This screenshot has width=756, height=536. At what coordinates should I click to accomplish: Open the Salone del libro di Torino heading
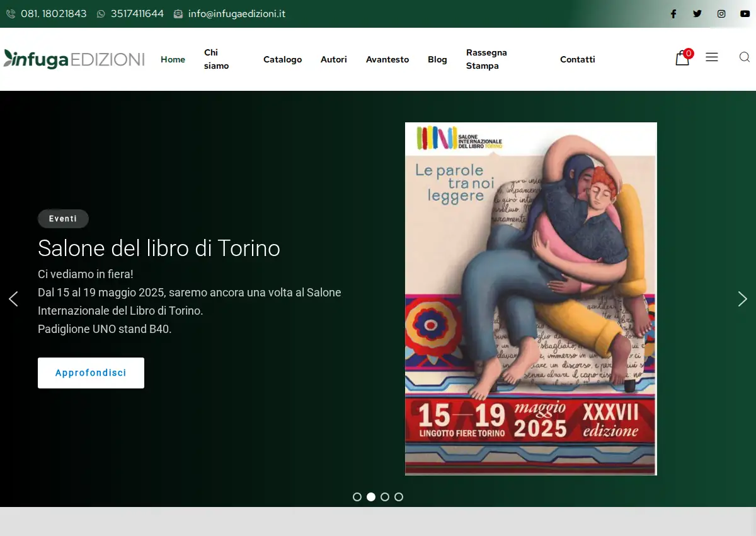point(159,248)
